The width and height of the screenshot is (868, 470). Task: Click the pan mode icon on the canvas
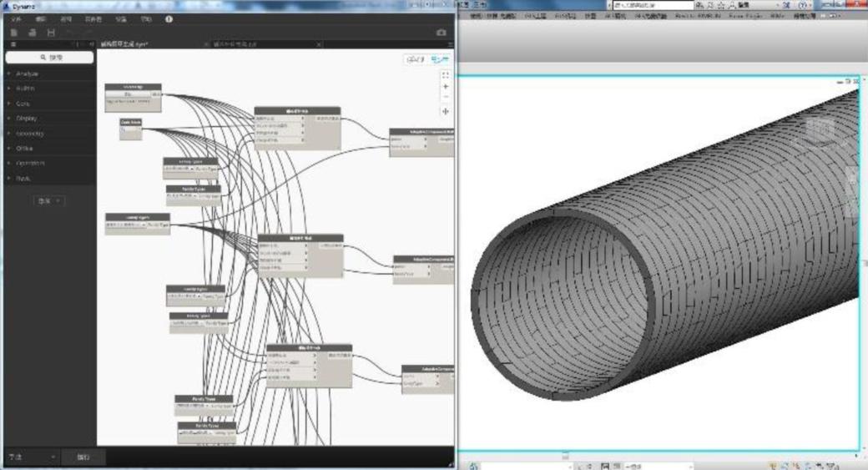445,110
